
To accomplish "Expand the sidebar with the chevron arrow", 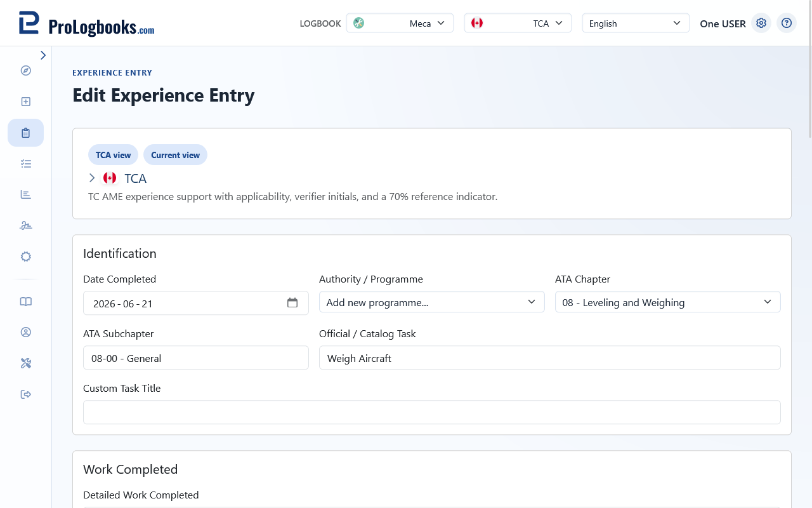I will click(x=43, y=55).
